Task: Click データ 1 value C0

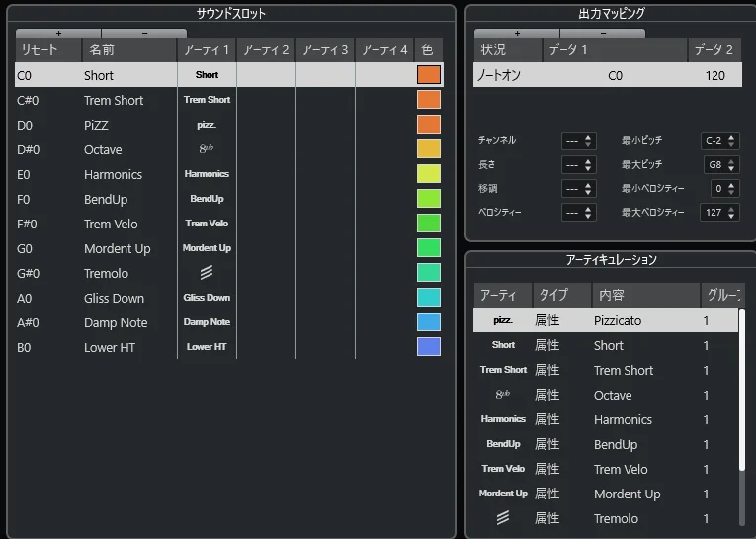Action: [x=616, y=75]
